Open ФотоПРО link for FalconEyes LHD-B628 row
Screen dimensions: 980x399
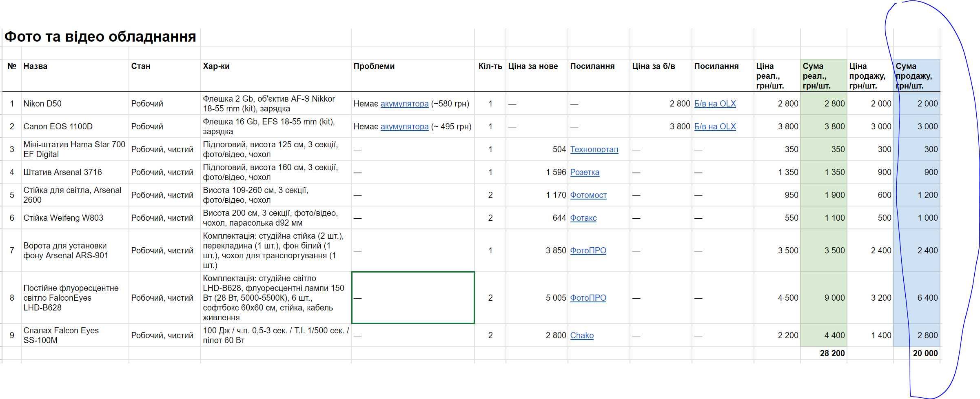[588, 298]
